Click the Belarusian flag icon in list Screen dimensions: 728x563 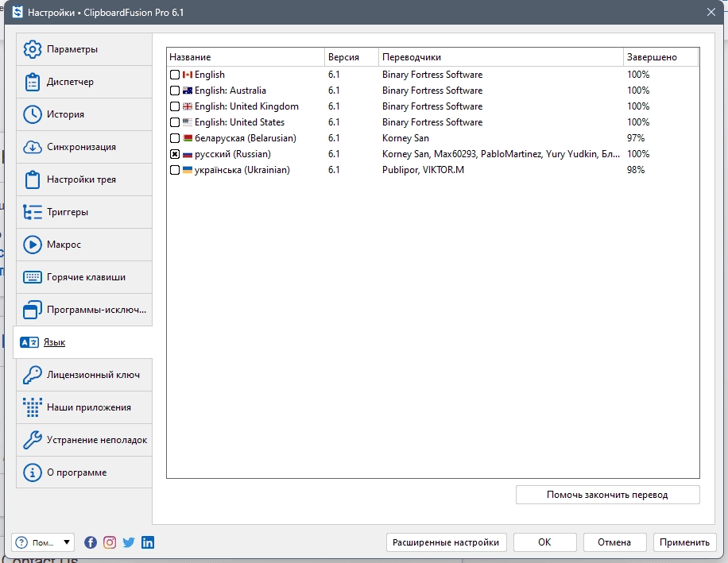(x=187, y=138)
